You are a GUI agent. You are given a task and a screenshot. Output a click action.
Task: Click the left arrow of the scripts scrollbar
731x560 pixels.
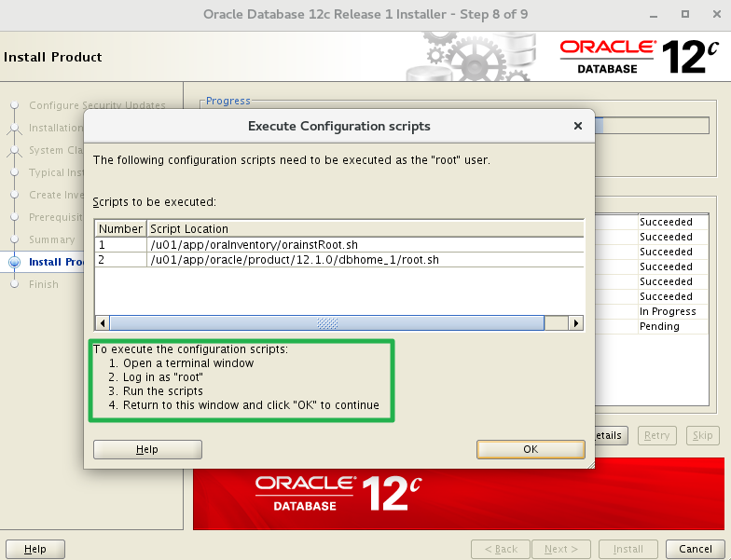(103, 322)
